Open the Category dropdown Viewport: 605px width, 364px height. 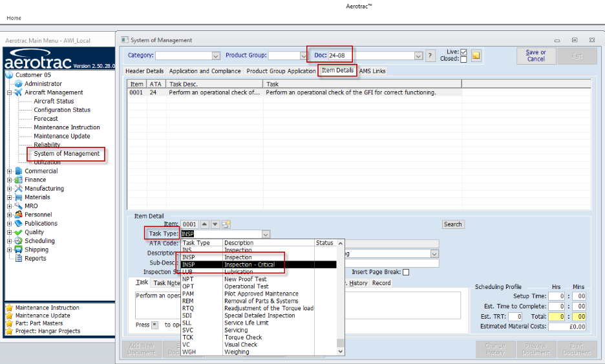216,56
